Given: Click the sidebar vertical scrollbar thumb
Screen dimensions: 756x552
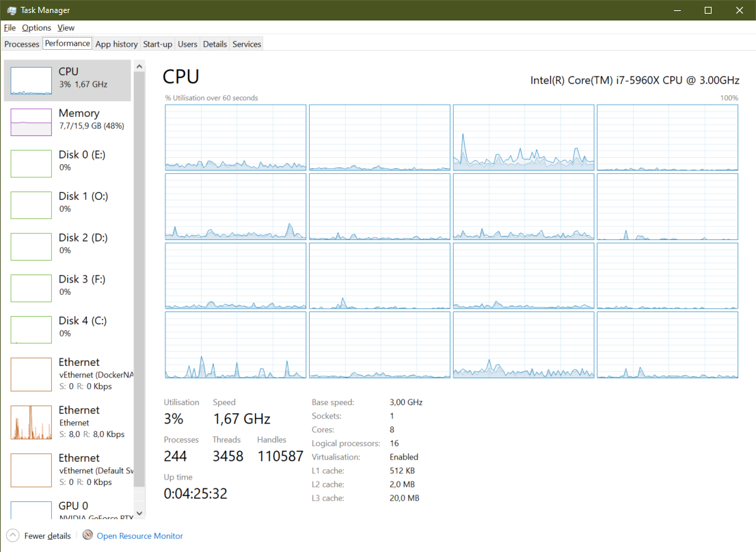Looking at the screenshot, I should click(x=139, y=280).
